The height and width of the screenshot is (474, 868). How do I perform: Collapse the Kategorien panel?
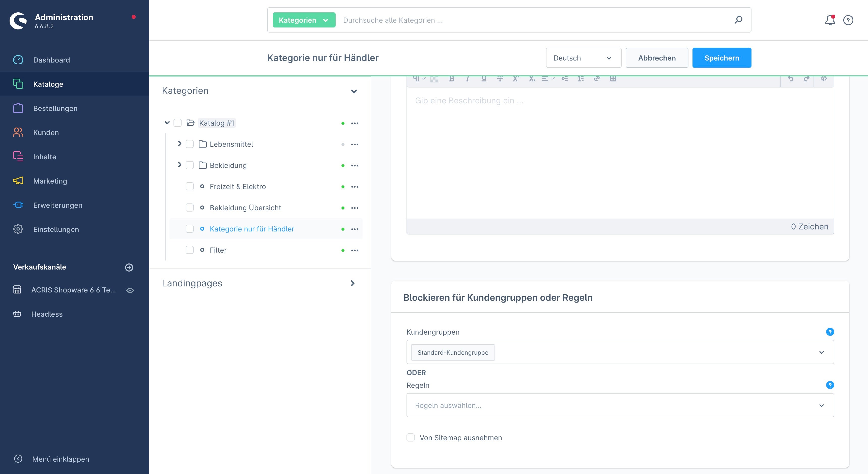coord(354,91)
